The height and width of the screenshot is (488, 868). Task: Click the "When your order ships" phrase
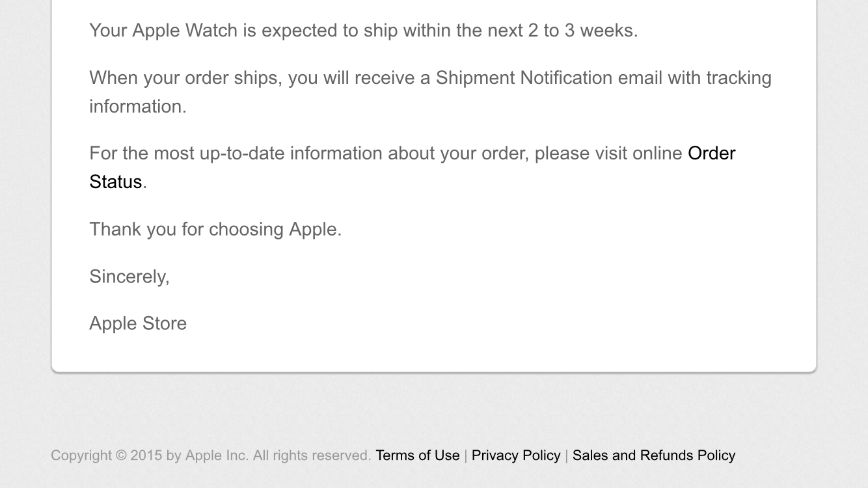tap(185, 78)
